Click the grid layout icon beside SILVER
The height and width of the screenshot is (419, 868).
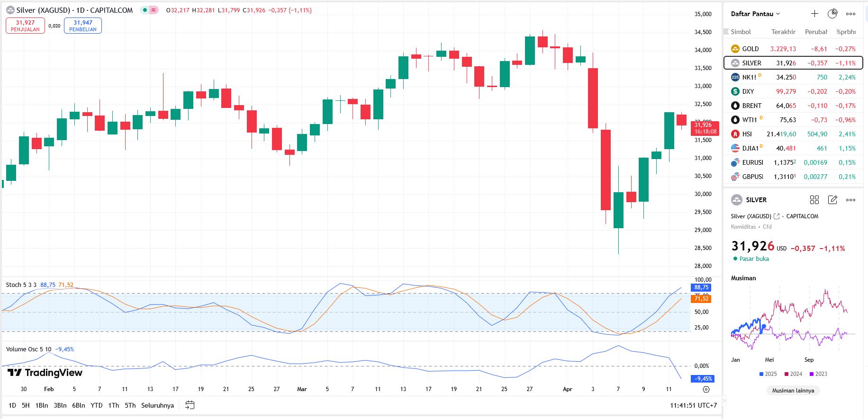click(814, 200)
